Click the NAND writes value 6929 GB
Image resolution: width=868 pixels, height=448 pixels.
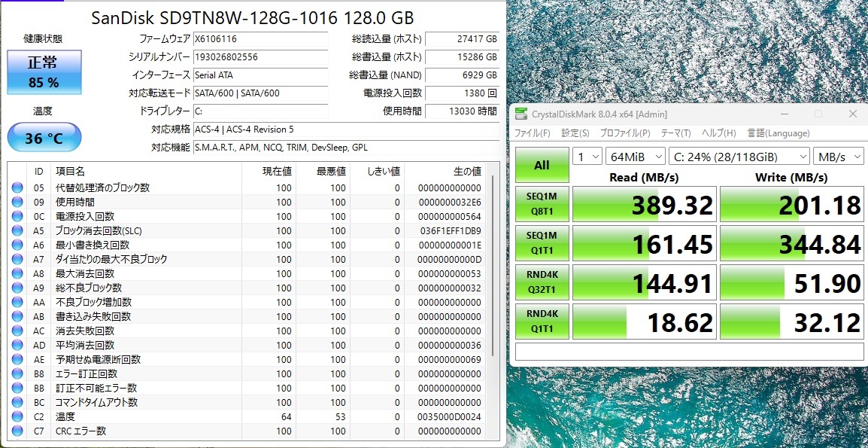(463, 75)
